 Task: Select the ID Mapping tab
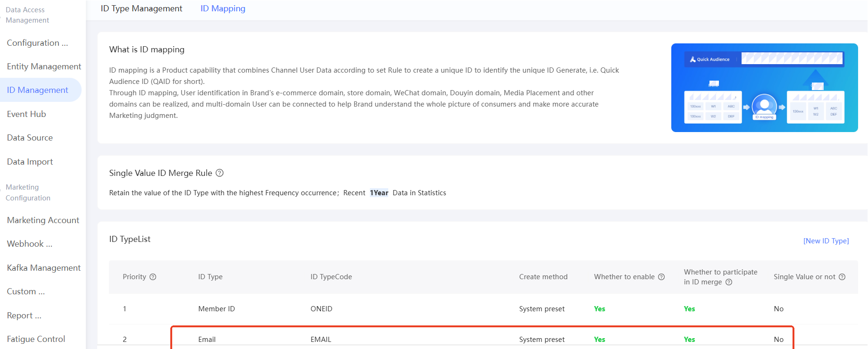click(x=223, y=8)
